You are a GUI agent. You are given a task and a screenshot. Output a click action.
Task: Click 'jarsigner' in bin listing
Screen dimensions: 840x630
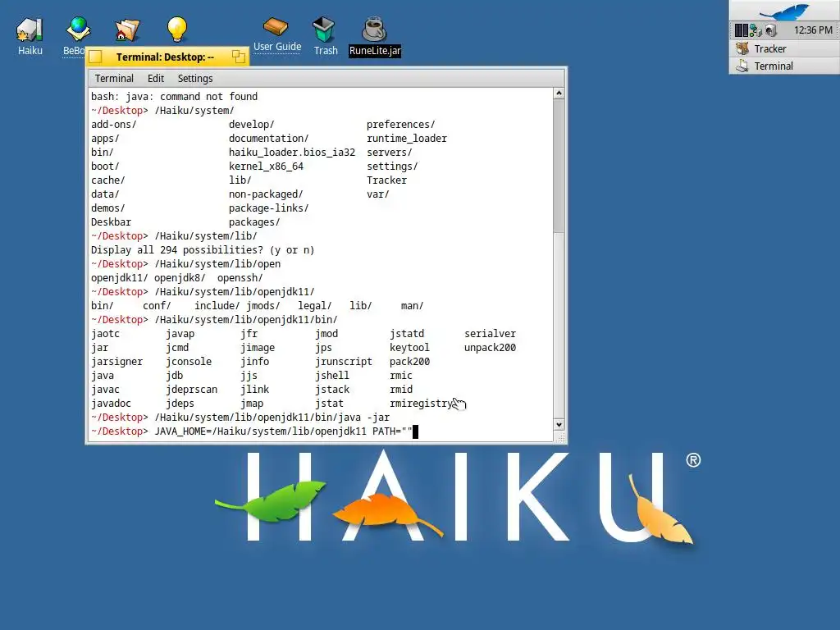tap(116, 362)
